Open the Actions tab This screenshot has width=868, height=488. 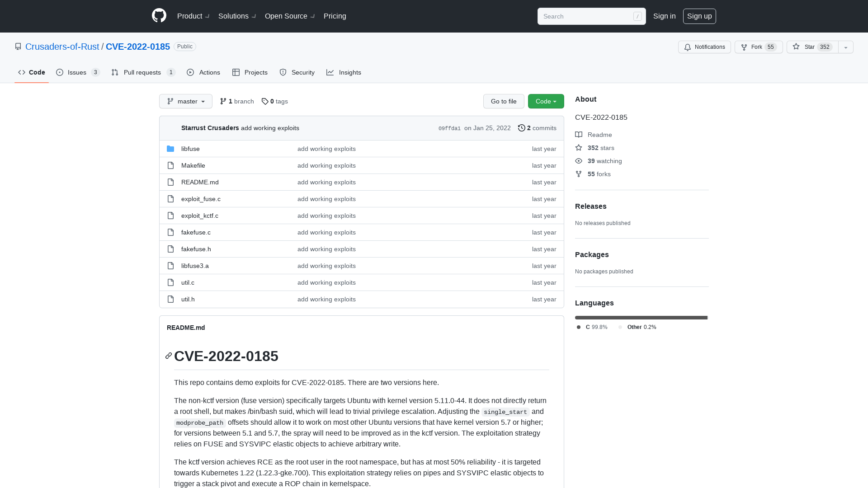[x=203, y=72]
